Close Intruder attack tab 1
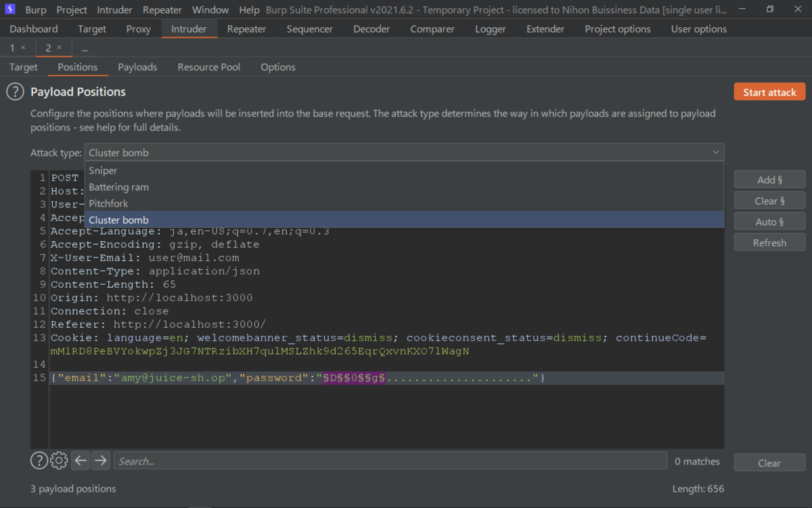The height and width of the screenshot is (508, 812). [x=23, y=47]
